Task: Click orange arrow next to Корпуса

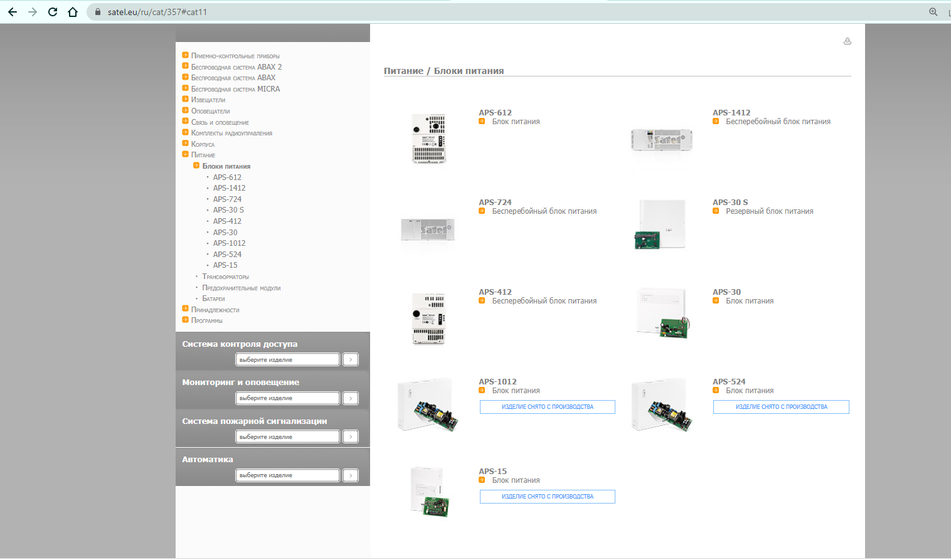Action: pyautogui.click(x=185, y=144)
